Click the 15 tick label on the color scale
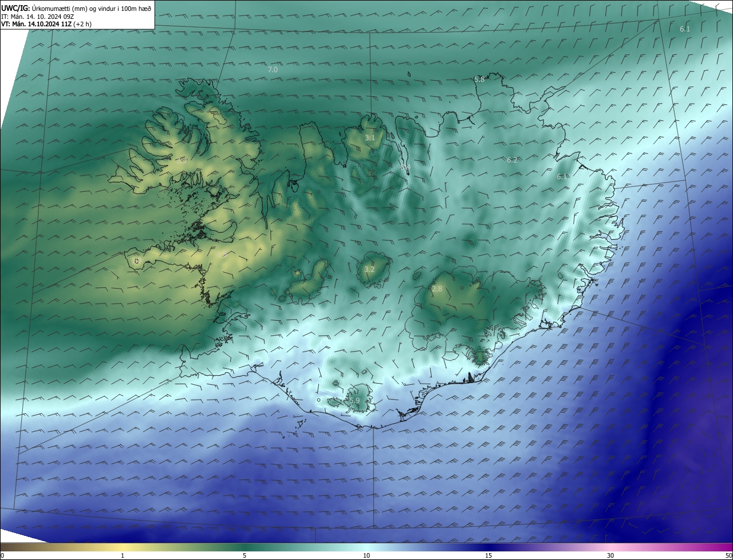This screenshot has width=733, height=560. [x=488, y=555]
